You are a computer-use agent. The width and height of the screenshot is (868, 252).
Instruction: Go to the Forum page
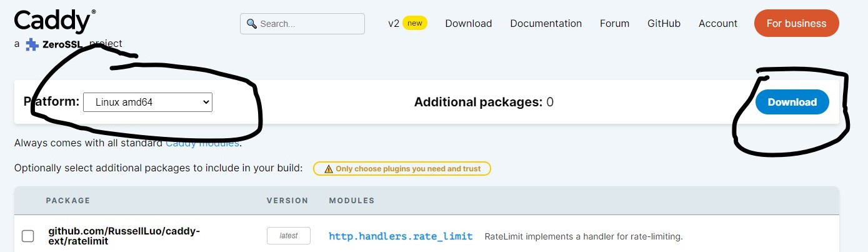[x=614, y=23]
